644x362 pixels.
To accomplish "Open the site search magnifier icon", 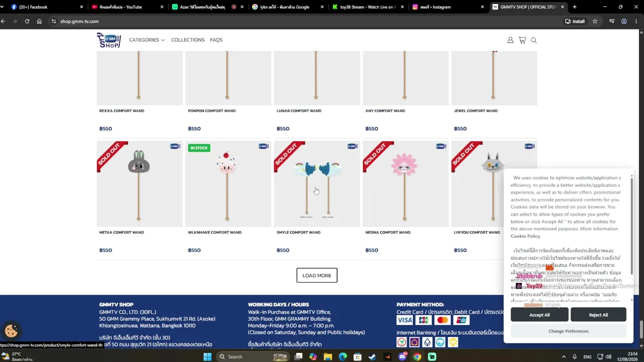I will (534, 40).
